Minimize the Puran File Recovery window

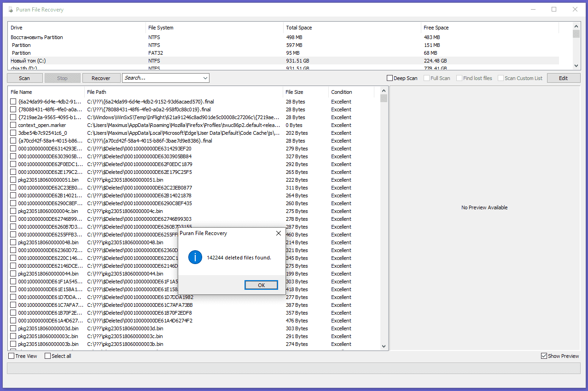point(533,9)
